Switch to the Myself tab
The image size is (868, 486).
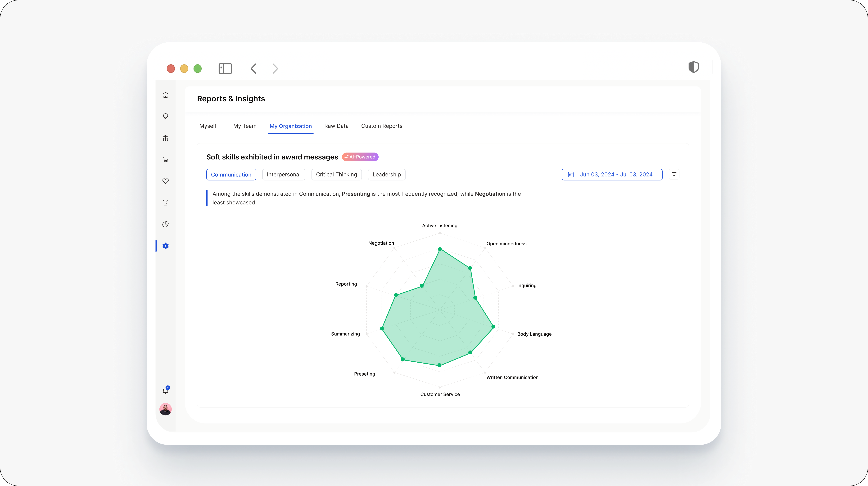pyautogui.click(x=208, y=126)
